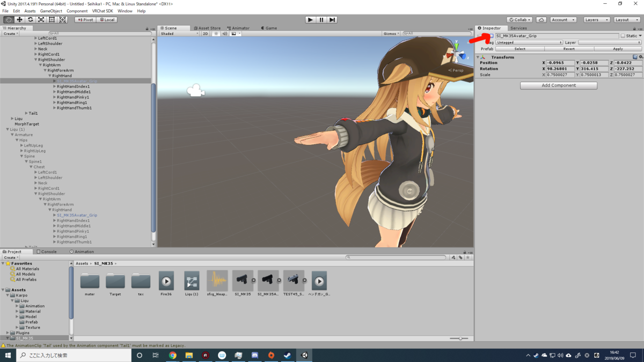The image size is (644, 362).
Task: Select the Hand tool in the toolbar
Action: click(x=9, y=20)
